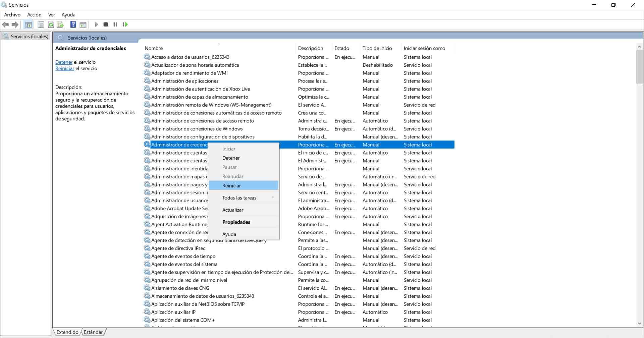
Task: Sort by the Nombre column header
Action: 219,48
